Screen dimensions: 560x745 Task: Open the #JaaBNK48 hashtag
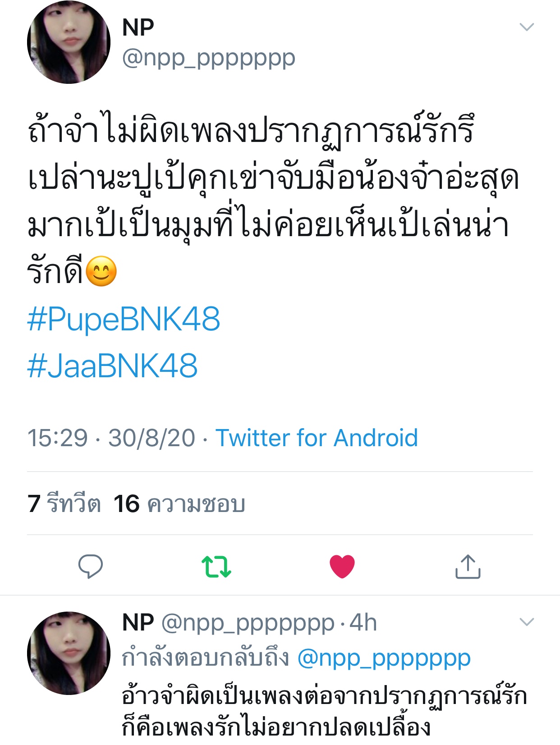tap(112, 366)
